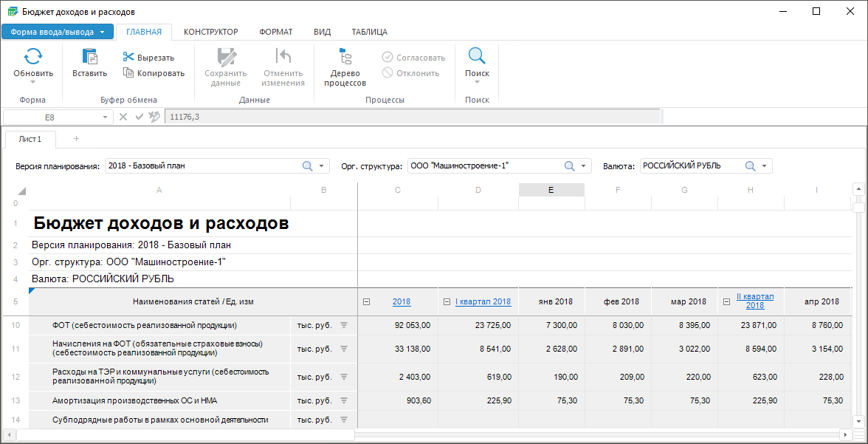This screenshot has height=444, width=868.
Task: Collapse the 2018 year column group
Action: pos(367,301)
